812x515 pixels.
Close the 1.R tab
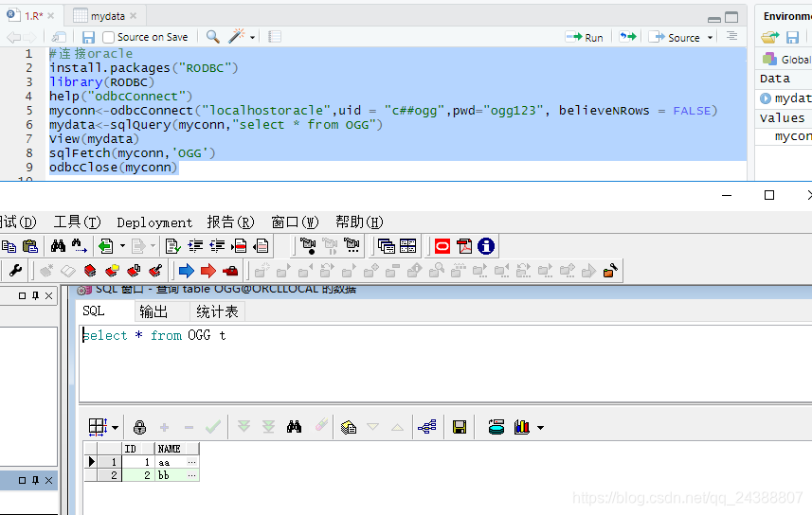tap(51, 16)
